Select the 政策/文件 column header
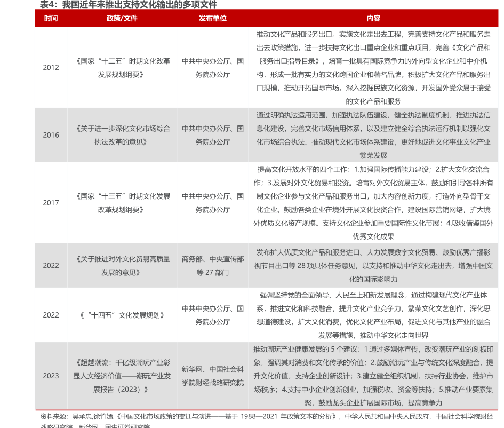 [122, 18]
